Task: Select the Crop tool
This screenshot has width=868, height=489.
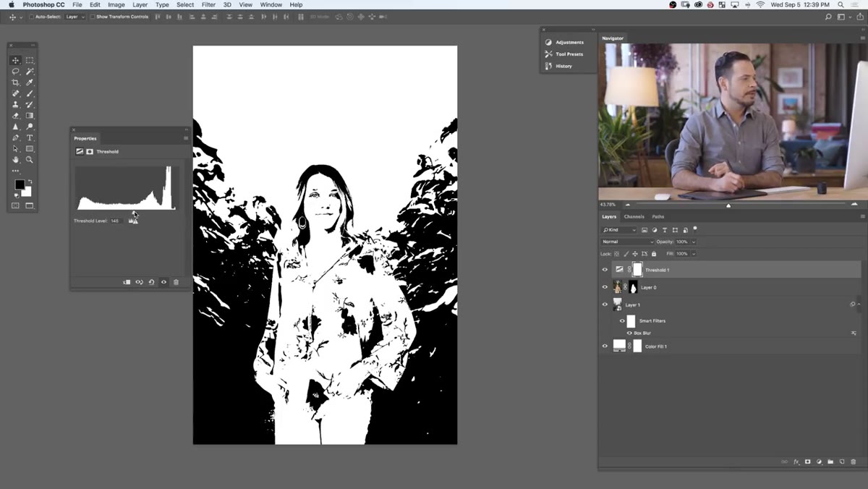Action: tap(16, 82)
